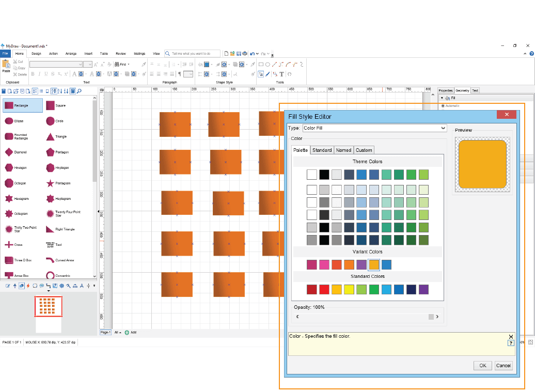
Task: Select the Text tool in Tools group
Action: point(281,74)
